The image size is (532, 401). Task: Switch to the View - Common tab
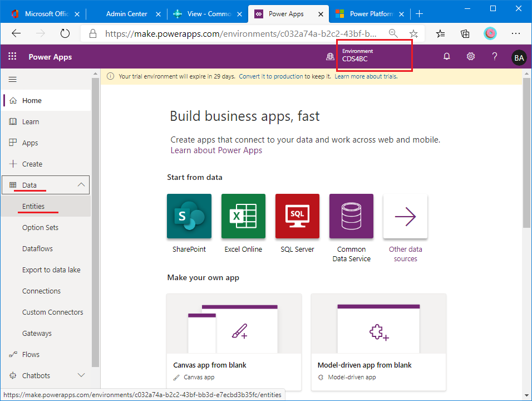pyautogui.click(x=208, y=14)
